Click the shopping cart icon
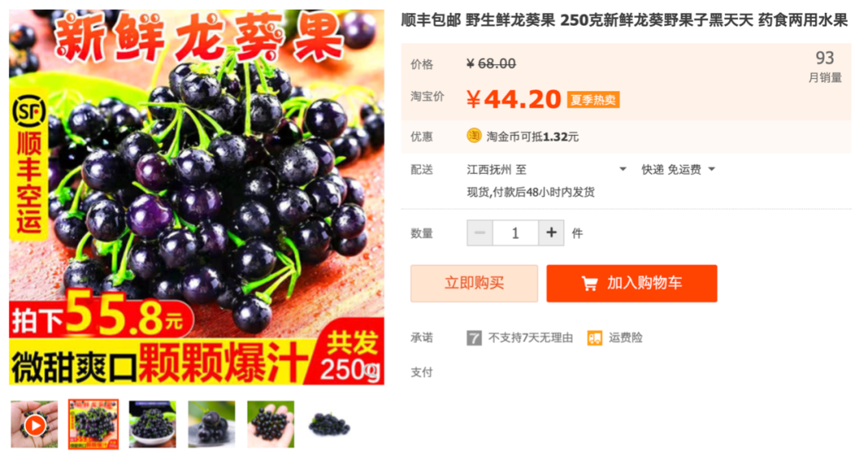The width and height of the screenshot is (868, 456). point(590,284)
